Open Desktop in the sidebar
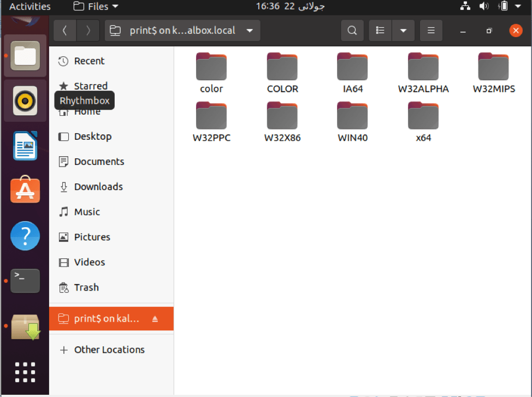Viewport: 532px width, 397px height. click(x=111, y=137)
